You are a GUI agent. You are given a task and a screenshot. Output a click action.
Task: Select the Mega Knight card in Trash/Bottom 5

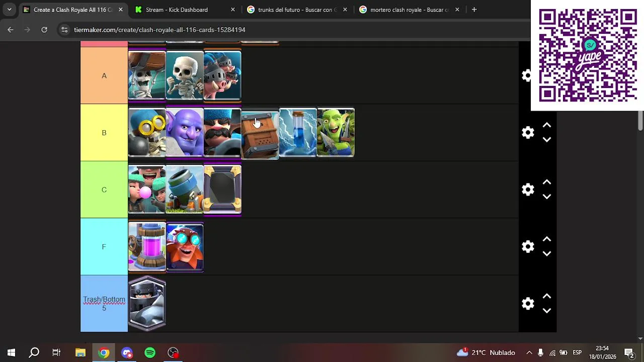coord(147,304)
